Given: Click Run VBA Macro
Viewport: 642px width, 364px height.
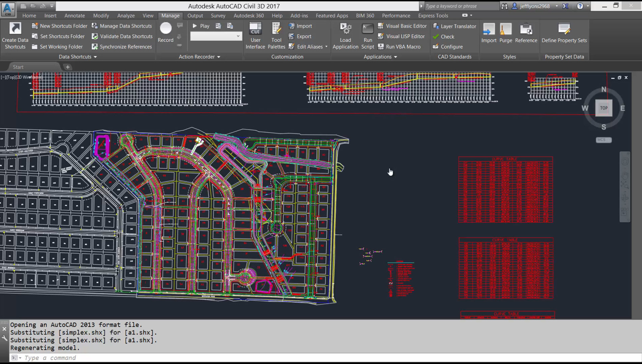Looking at the screenshot, I should [399, 47].
